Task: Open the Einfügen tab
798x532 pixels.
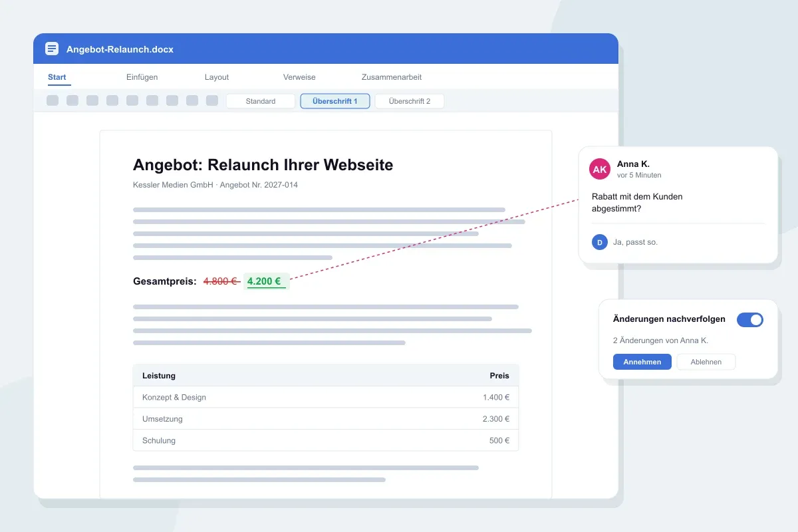Action: (142, 77)
